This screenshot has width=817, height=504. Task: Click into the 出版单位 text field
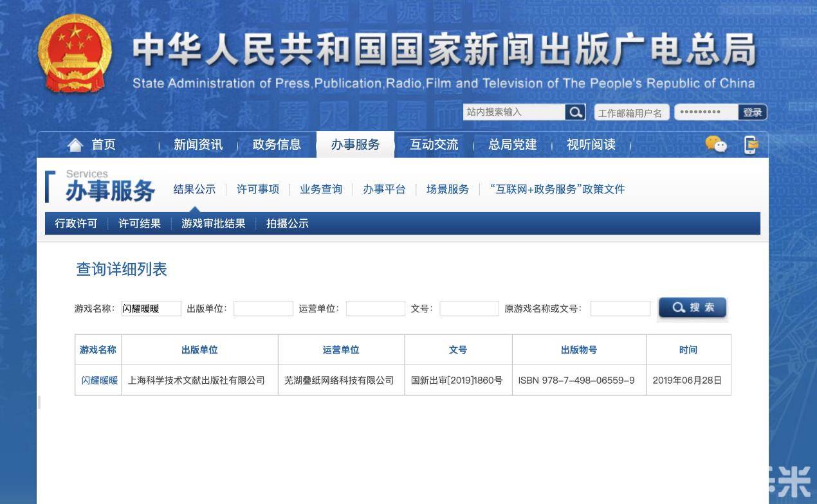[262, 309]
